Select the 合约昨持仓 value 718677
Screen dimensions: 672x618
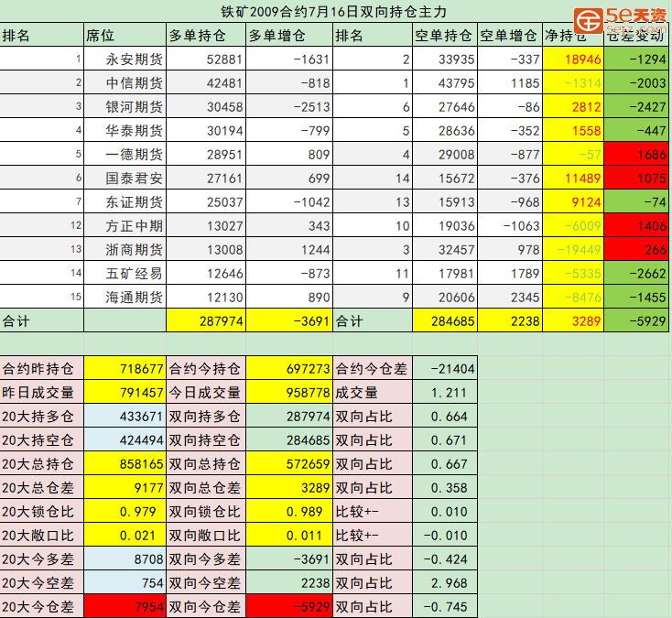coord(125,369)
